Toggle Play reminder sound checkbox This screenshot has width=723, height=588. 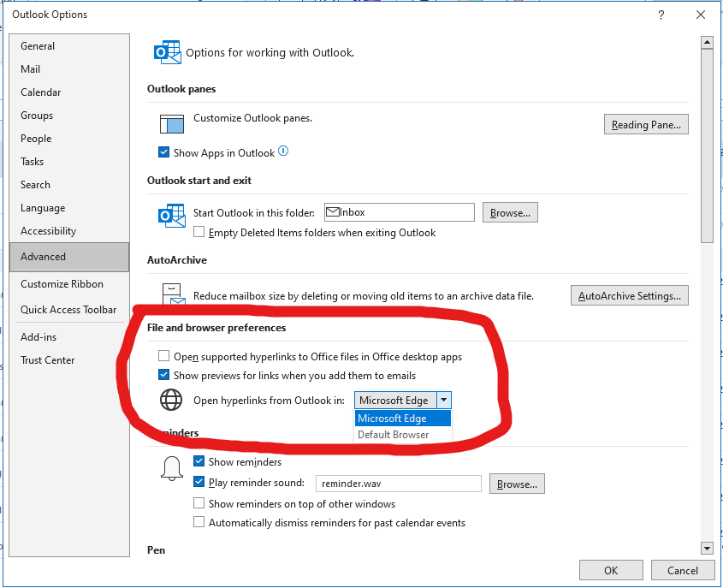point(199,482)
